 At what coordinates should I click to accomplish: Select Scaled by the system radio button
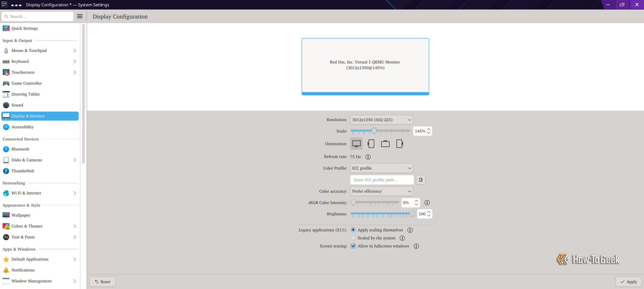coord(353,238)
